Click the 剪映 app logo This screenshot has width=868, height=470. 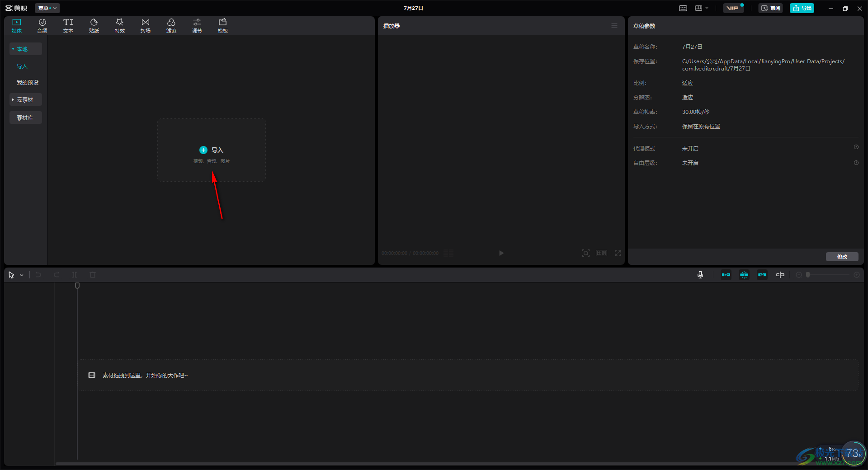coord(16,8)
